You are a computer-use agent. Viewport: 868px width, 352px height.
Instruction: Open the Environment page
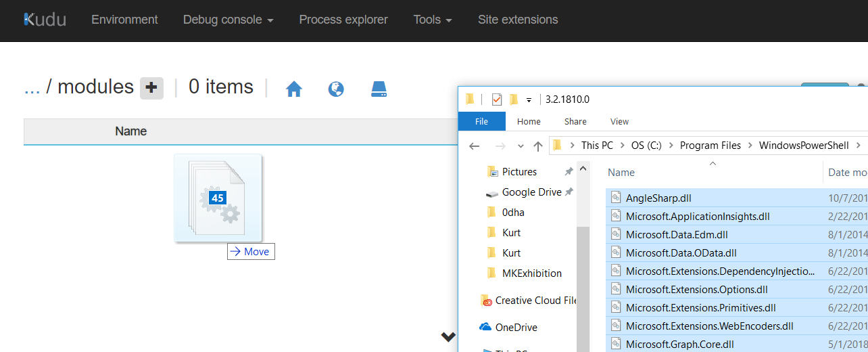pyautogui.click(x=124, y=20)
